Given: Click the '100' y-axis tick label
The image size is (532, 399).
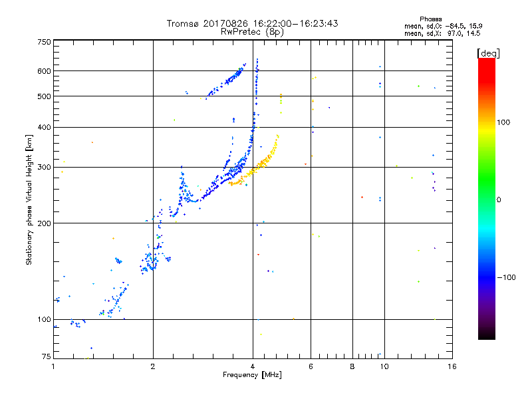Looking at the screenshot, I should [44, 319].
